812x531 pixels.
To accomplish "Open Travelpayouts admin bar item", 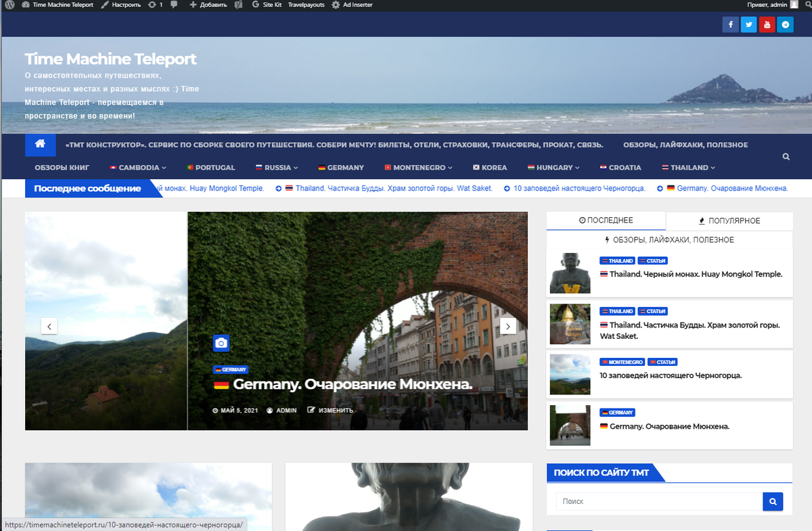I will pos(306,5).
